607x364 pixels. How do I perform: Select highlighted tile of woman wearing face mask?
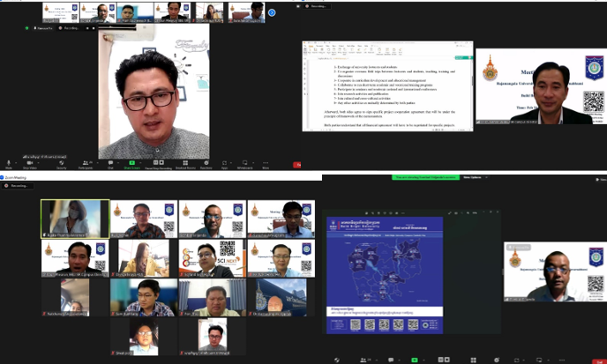click(75, 219)
